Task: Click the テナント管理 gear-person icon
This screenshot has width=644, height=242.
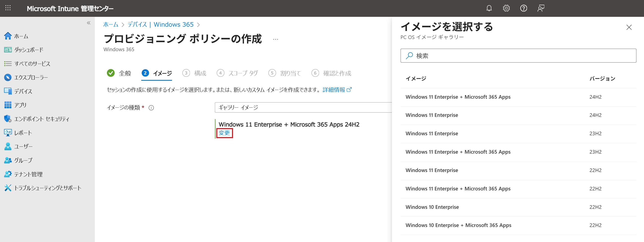Action: (x=8, y=174)
